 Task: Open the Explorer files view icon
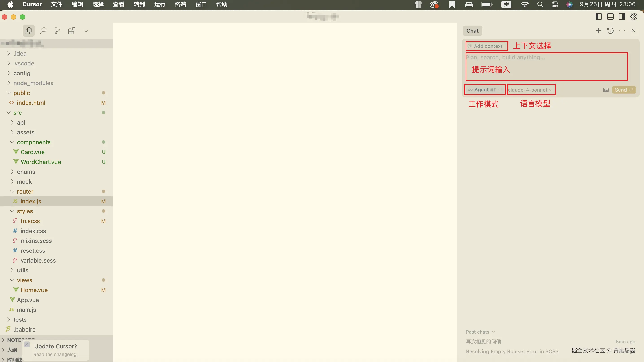point(28,31)
